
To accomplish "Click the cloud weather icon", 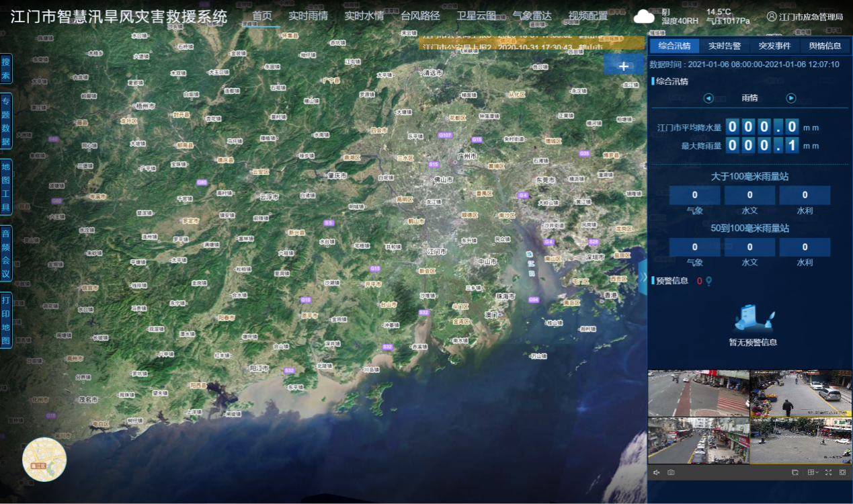I will click(644, 17).
